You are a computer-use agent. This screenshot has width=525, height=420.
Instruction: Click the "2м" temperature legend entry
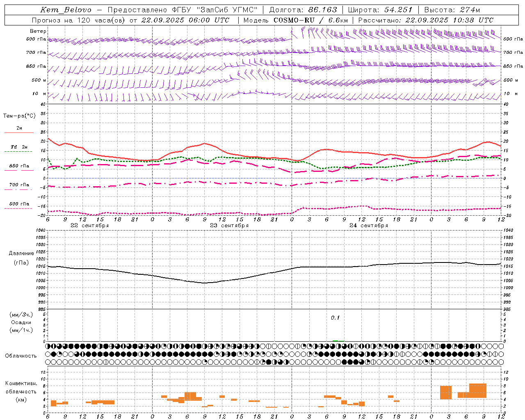click(x=19, y=128)
